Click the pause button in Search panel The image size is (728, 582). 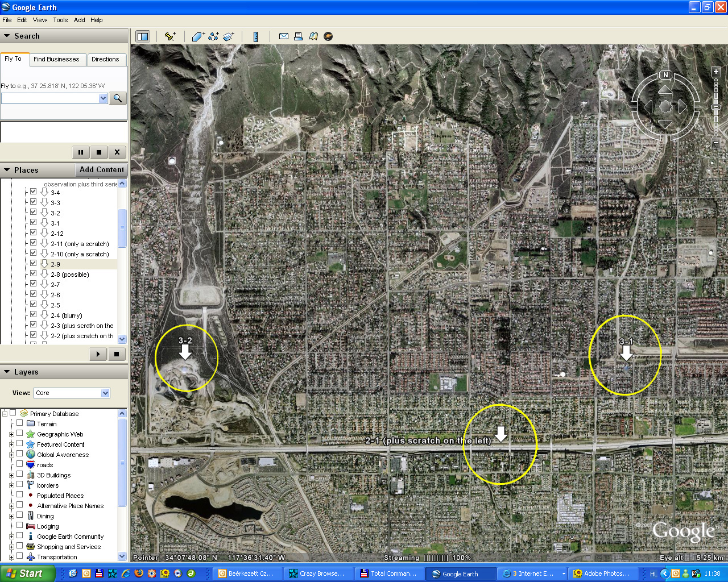(x=81, y=152)
